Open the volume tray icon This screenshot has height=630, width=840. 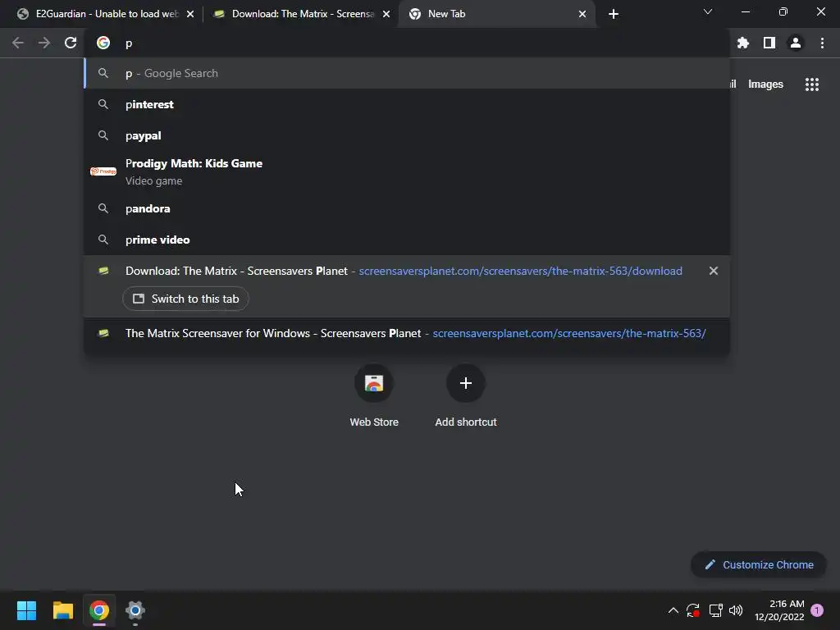(736, 610)
